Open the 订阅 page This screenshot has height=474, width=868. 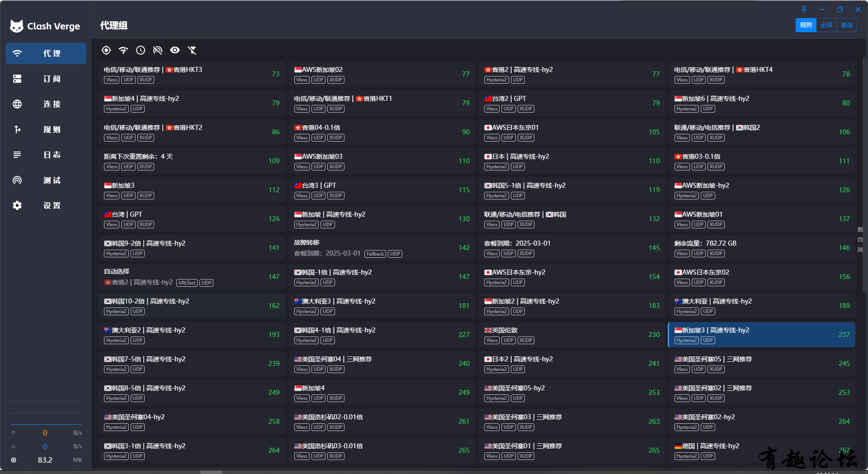(x=46, y=79)
